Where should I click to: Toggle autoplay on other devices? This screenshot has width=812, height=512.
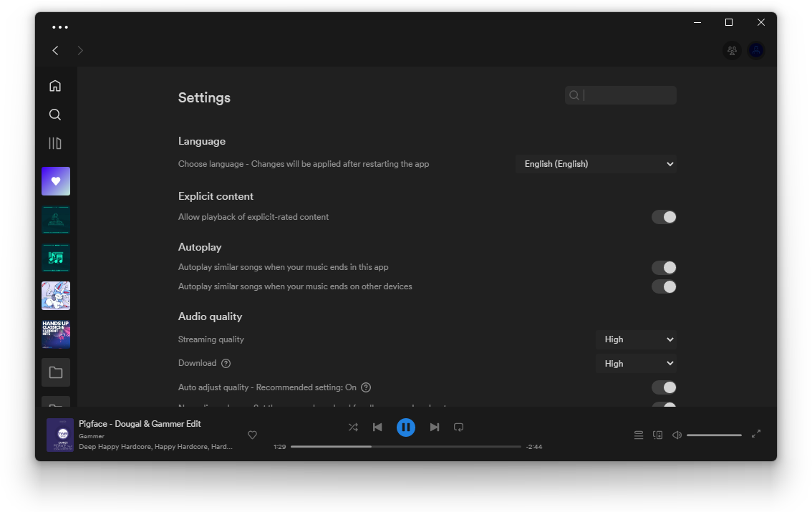(664, 287)
